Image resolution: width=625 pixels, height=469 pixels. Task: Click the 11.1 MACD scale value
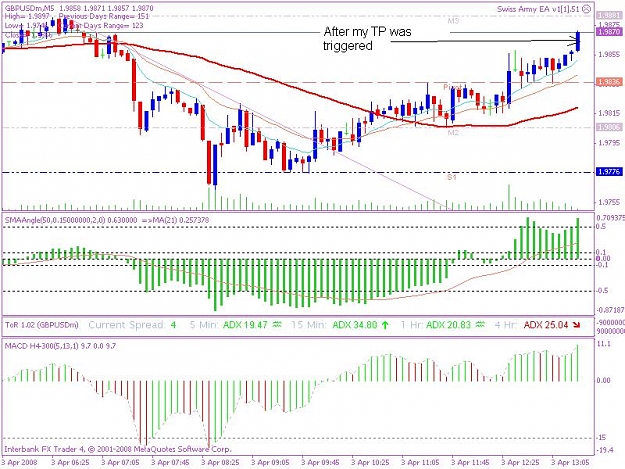pyautogui.click(x=604, y=344)
